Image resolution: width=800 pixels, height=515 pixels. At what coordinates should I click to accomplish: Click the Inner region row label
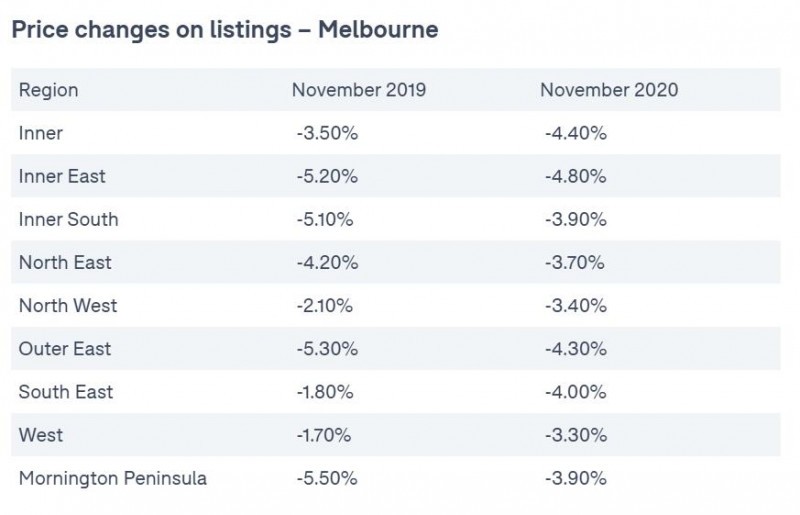point(41,133)
